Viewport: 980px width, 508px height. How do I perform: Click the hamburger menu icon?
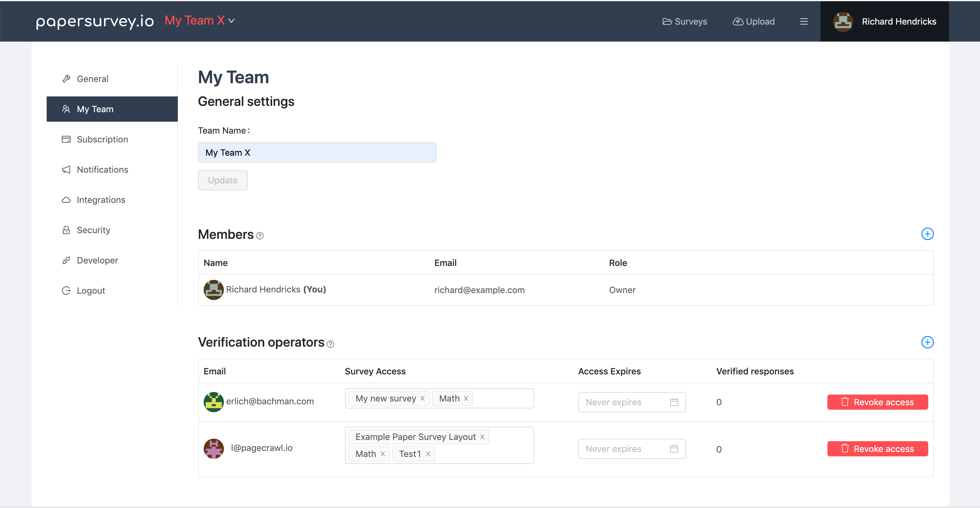804,21
